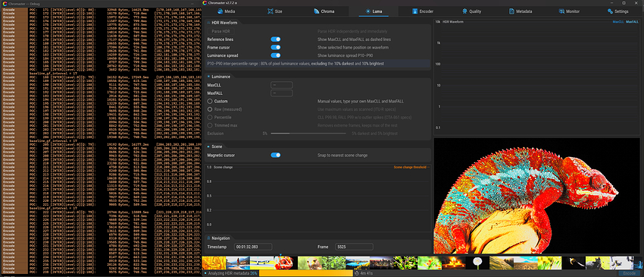
Task: Select the campfire sunset thumbnail
Action: 453,263
